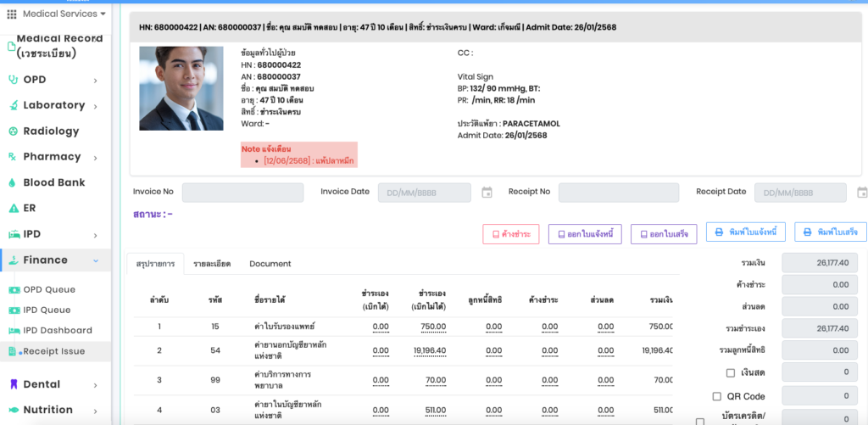Click the apps grid icon beside Medical Services
Viewport: 868px width, 425px height.
pos(11,14)
